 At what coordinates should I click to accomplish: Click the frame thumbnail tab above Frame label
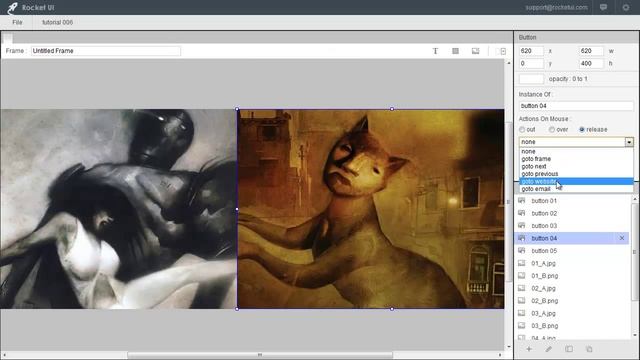click(x=7, y=38)
